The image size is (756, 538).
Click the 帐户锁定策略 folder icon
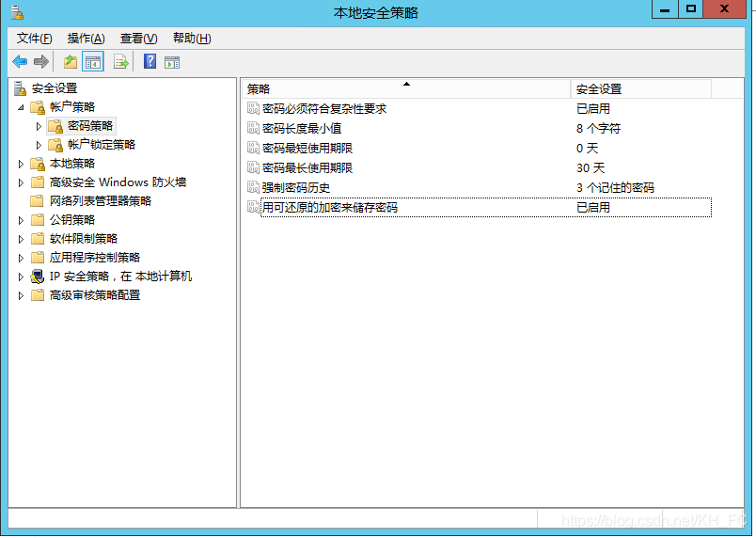click(55, 145)
